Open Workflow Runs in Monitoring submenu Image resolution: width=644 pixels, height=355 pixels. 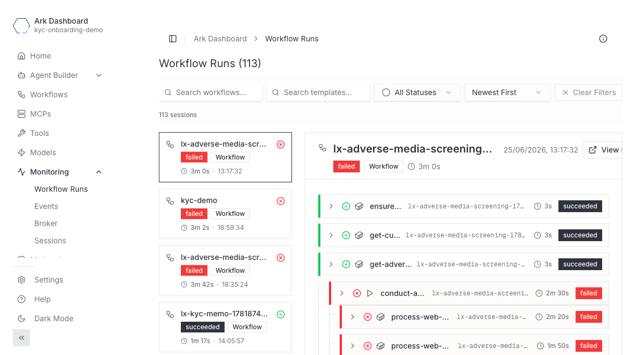[61, 189]
